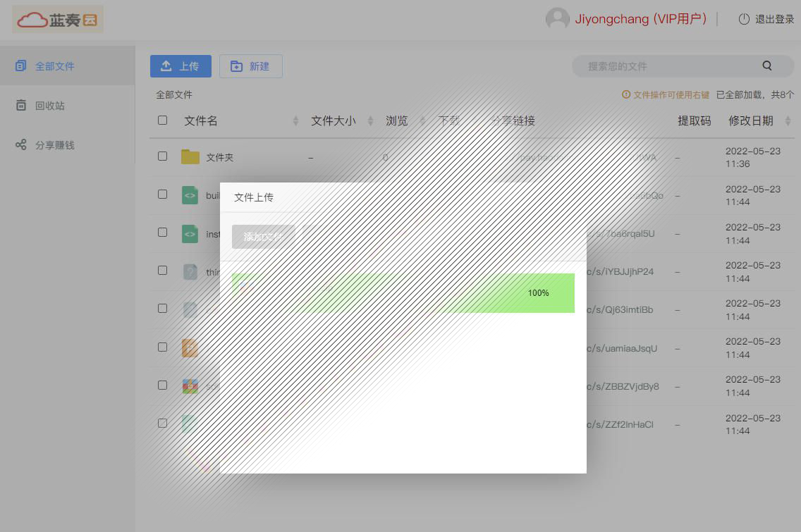This screenshot has width=801, height=532.
Task: Click the share link ending ZBBZVjdBy8
Action: click(623, 386)
